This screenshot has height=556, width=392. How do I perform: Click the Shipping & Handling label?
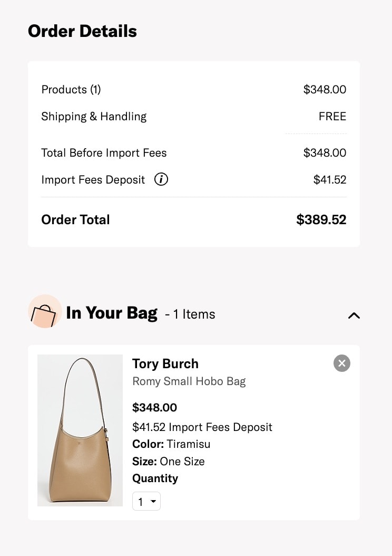coord(94,116)
